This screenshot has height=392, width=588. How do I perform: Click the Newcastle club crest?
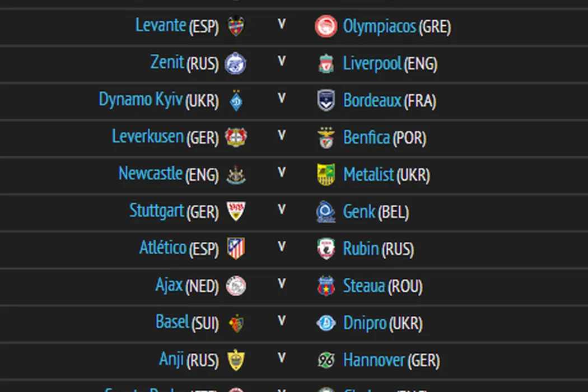tap(236, 175)
